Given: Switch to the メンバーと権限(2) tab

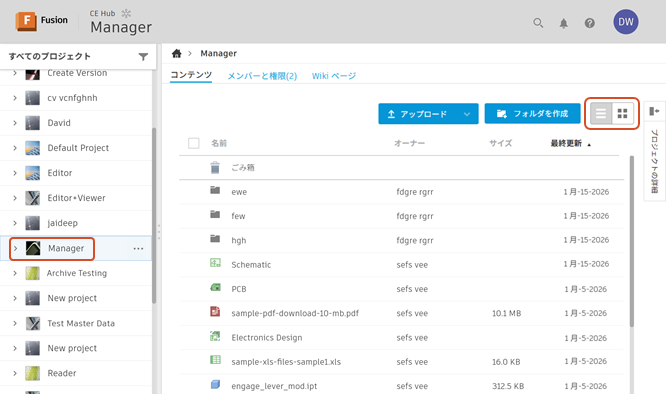Looking at the screenshot, I should point(262,76).
